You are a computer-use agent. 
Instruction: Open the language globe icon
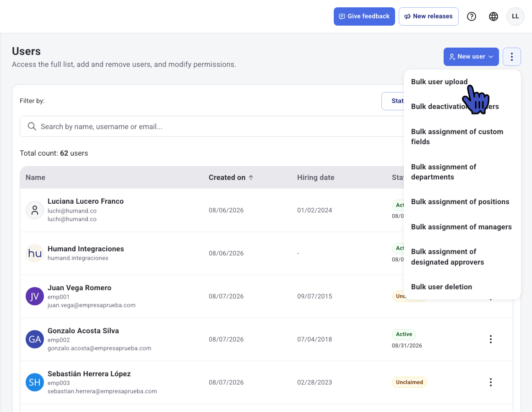tap(494, 16)
